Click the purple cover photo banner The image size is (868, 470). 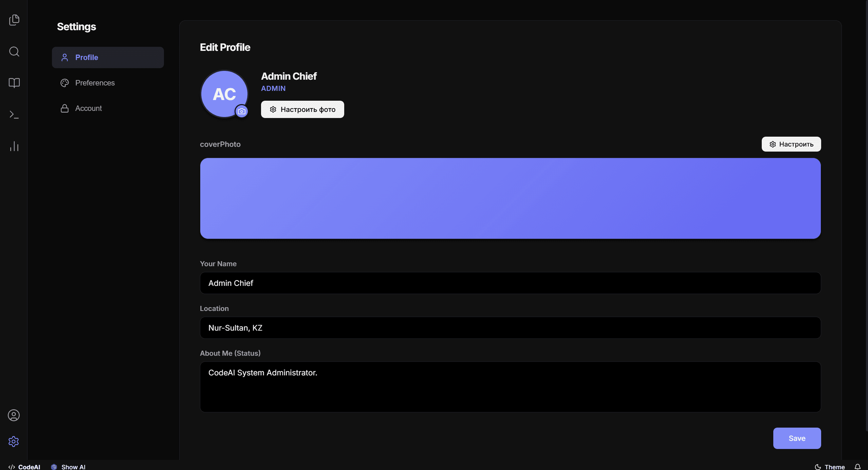510,198
